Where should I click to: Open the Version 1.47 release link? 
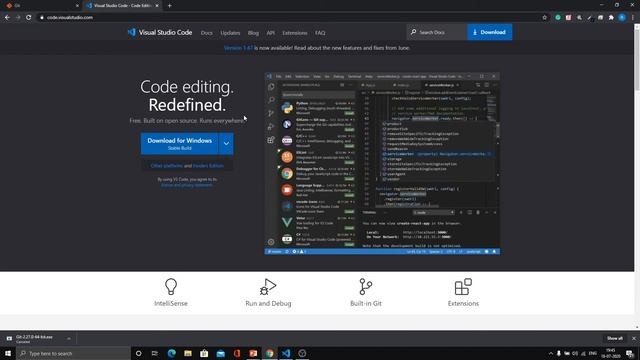(x=238, y=48)
